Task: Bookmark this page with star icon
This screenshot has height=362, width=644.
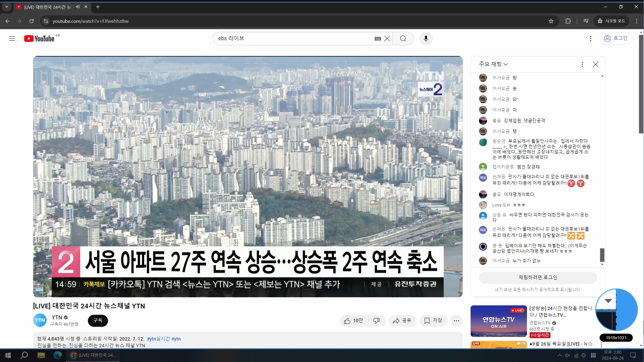Action: point(551,21)
